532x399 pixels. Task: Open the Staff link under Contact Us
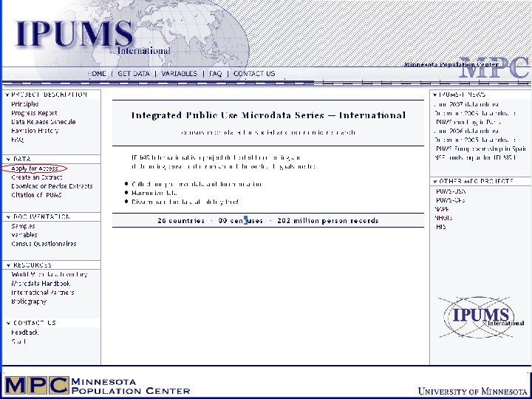click(x=18, y=341)
